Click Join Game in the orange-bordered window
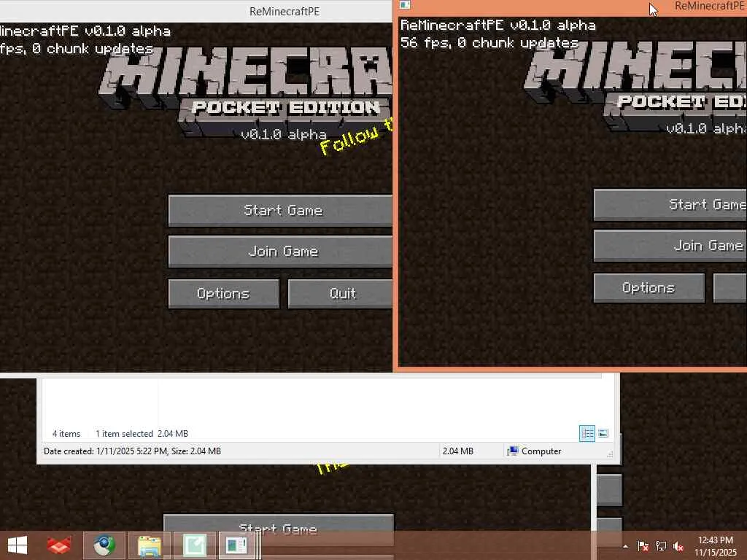 click(x=670, y=246)
